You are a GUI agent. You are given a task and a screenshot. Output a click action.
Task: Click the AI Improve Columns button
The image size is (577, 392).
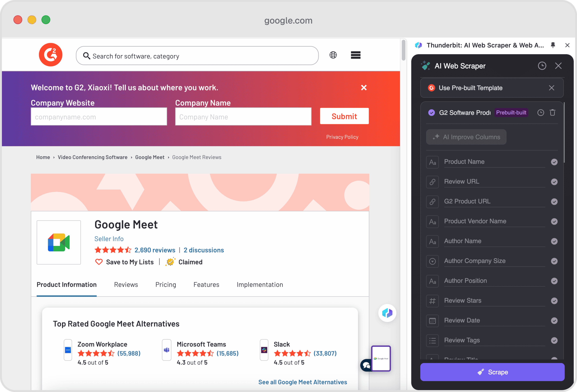(x=466, y=137)
